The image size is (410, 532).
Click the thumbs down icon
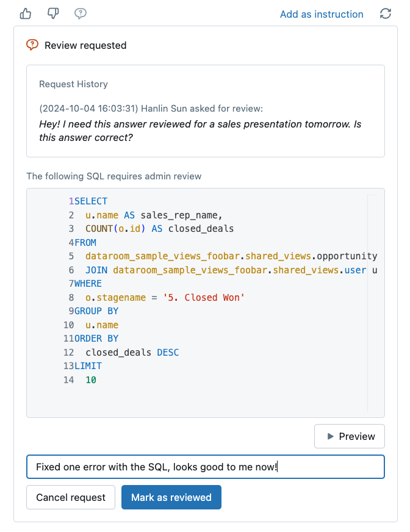[x=52, y=13]
